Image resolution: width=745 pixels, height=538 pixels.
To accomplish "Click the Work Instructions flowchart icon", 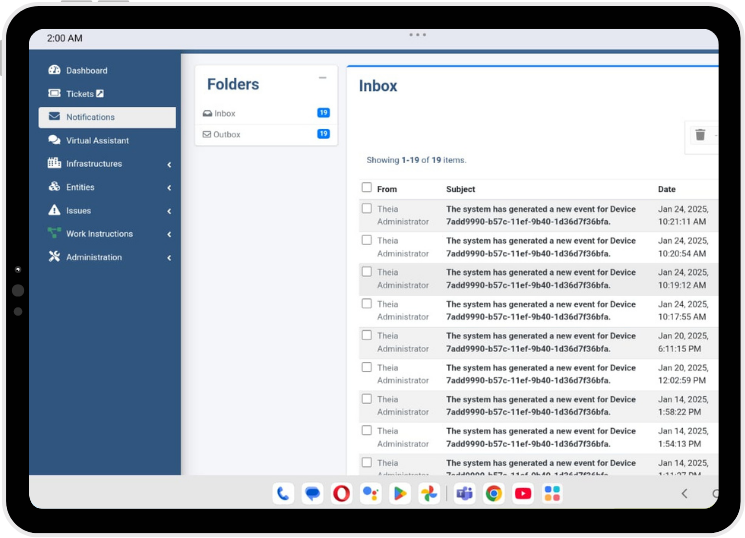I will click(x=54, y=233).
